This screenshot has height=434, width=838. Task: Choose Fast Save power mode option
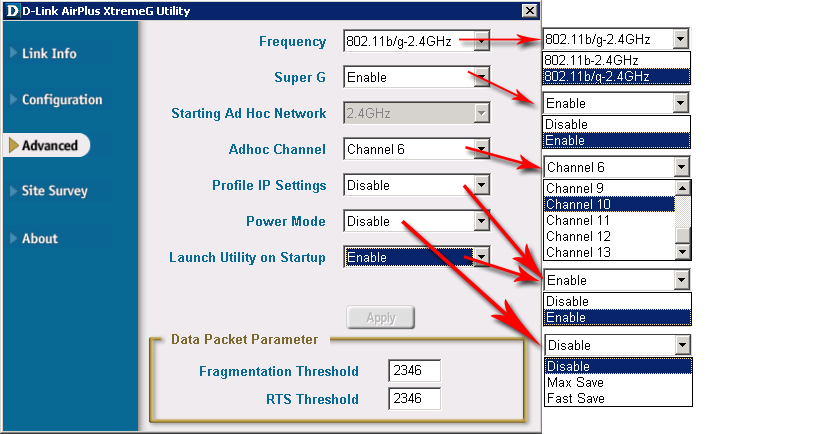[x=618, y=398]
